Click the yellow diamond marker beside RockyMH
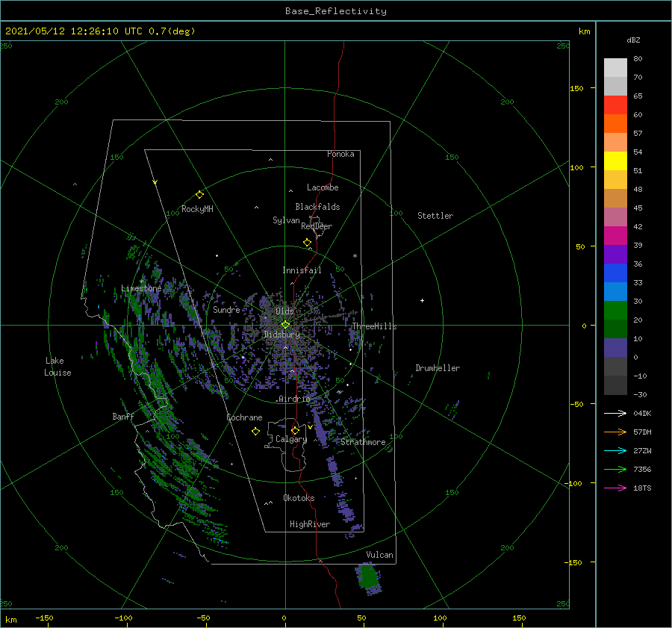The image size is (672, 628). tap(199, 195)
